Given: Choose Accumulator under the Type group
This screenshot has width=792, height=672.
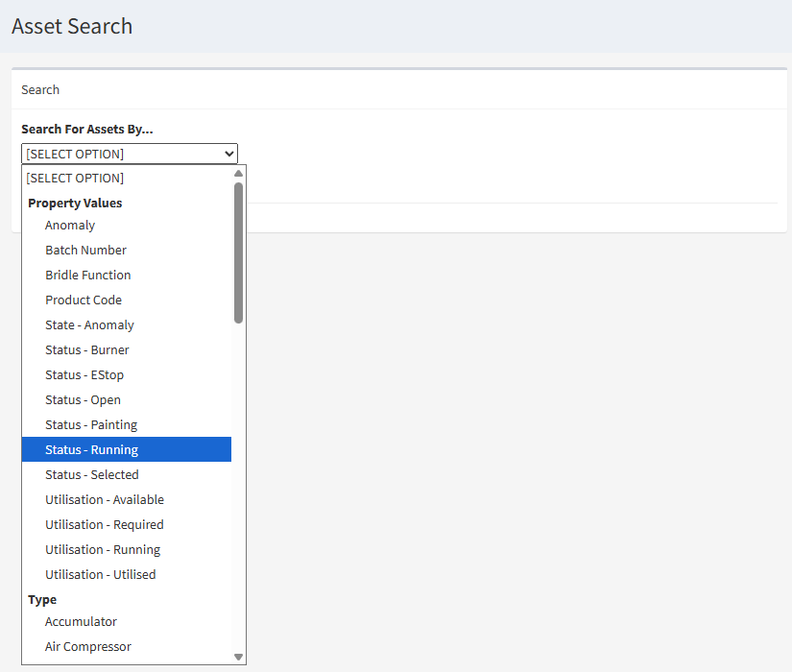Looking at the screenshot, I should coord(81,621).
